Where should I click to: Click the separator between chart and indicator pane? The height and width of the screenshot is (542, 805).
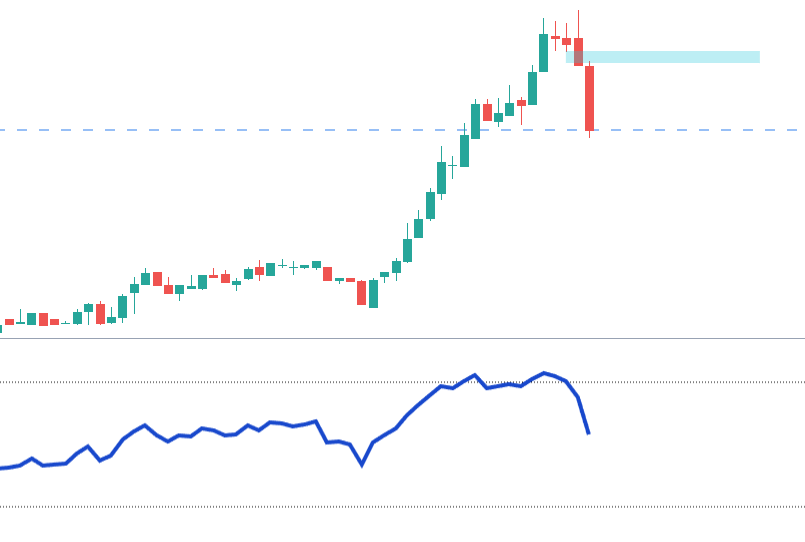pyautogui.click(x=400, y=338)
